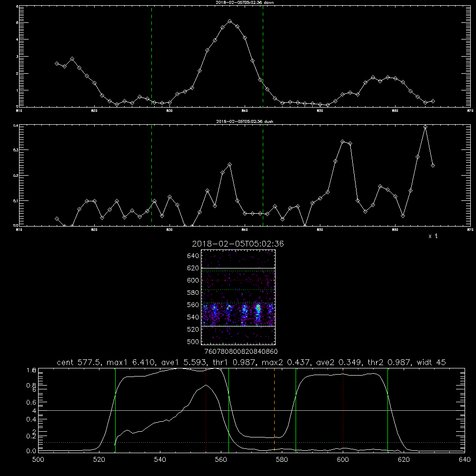Click the right green dashed line in the dawn plot
Image resolution: width=476 pixels, height=476 pixels.
pos(263,56)
